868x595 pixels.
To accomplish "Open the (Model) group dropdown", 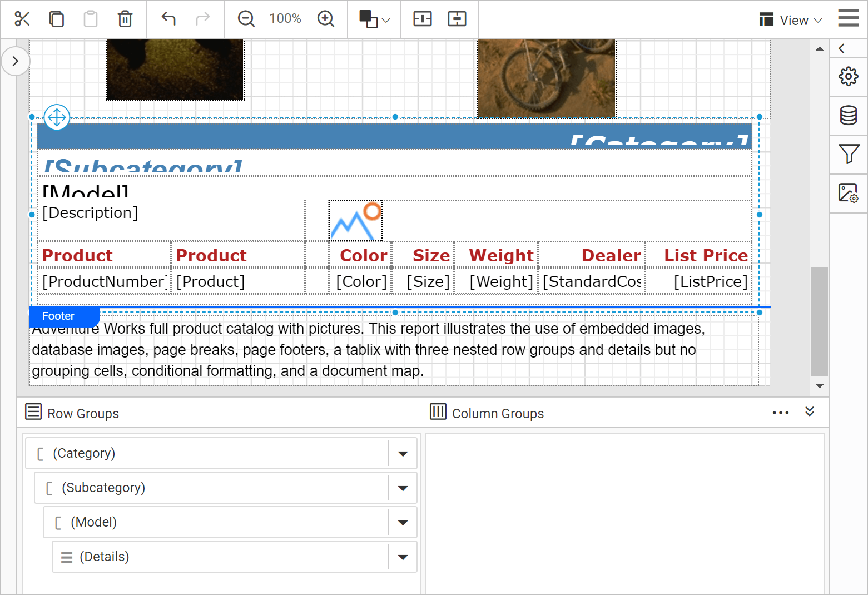I will pos(403,523).
